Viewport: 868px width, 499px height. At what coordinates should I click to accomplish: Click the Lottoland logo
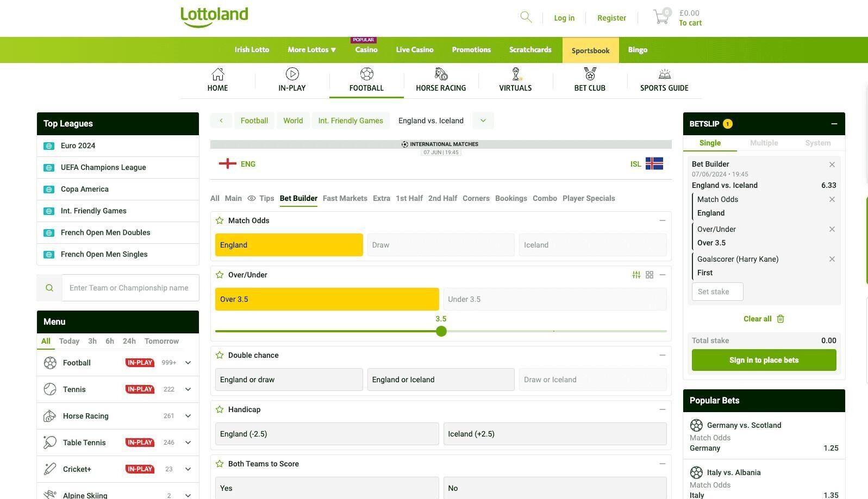coord(214,17)
